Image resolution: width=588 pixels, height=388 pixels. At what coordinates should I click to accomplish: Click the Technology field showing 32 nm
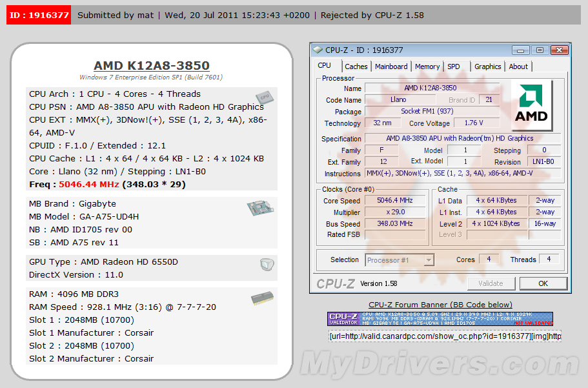[383, 123]
